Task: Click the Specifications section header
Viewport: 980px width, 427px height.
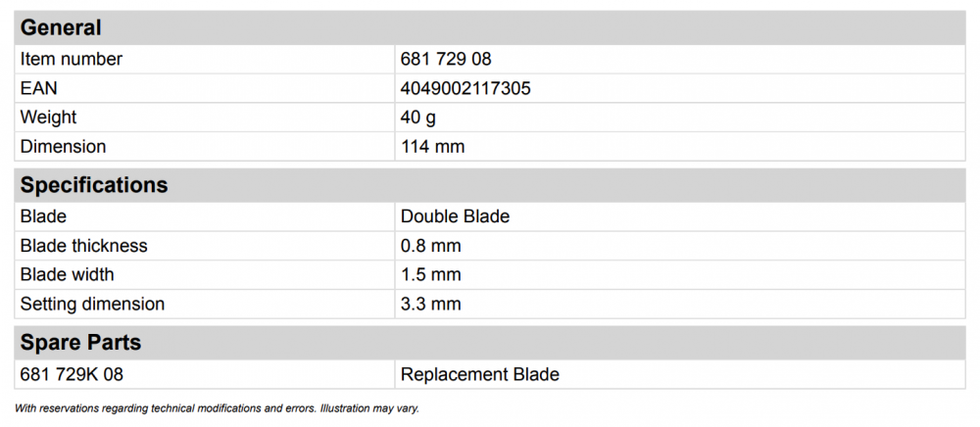Action: pyautogui.click(x=490, y=185)
